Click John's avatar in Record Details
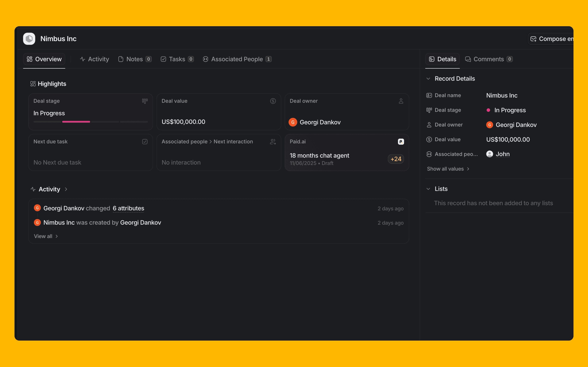 point(489,154)
